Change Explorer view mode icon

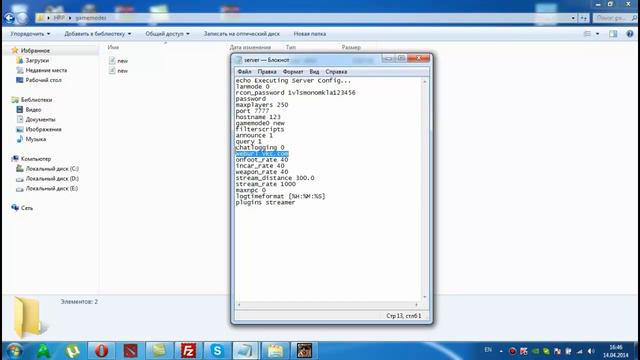point(587,34)
